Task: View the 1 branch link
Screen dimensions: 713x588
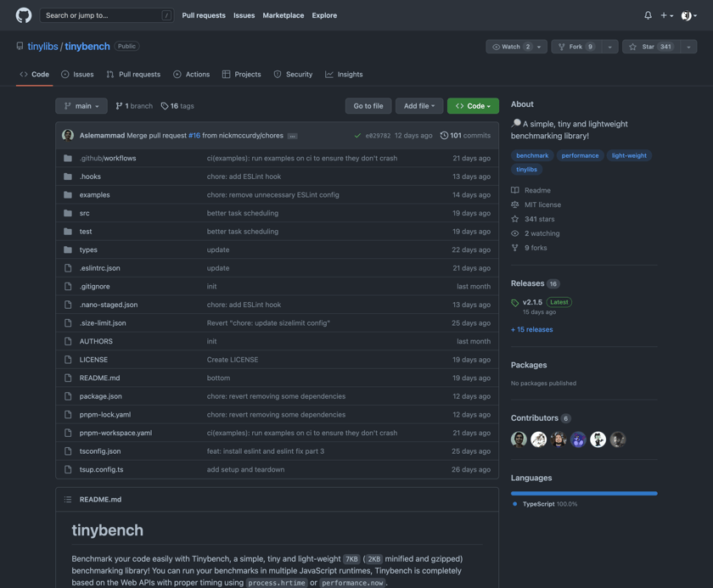Action: click(x=134, y=106)
